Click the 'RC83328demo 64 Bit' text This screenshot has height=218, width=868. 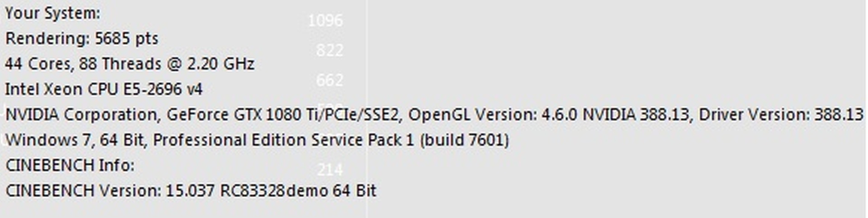298,191
